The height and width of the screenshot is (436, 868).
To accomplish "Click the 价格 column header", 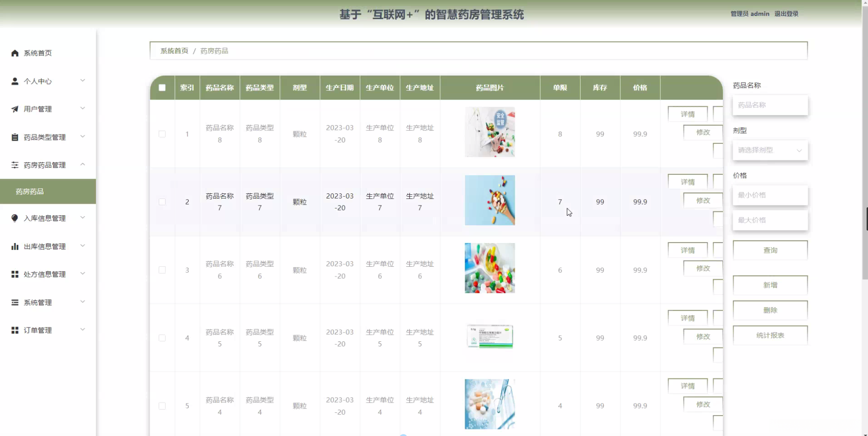I will (x=640, y=88).
